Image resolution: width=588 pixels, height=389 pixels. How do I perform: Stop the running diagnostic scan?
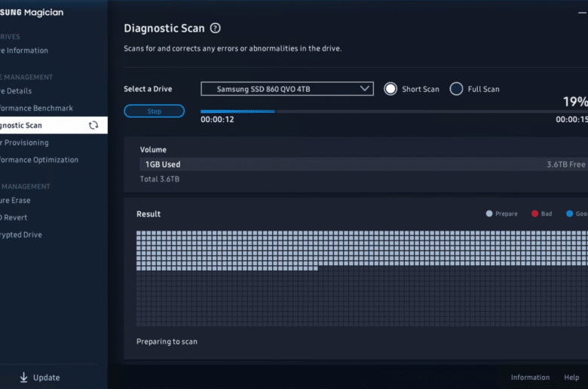pyautogui.click(x=154, y=111)
